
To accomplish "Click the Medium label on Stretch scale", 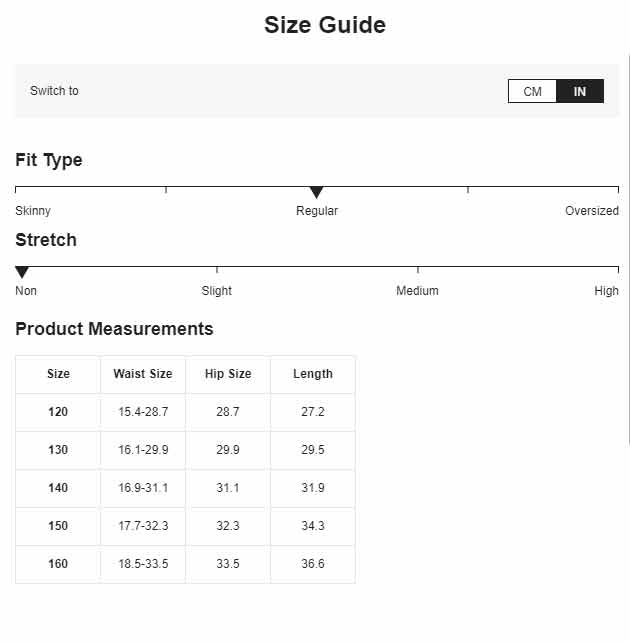I will point(417,291).
